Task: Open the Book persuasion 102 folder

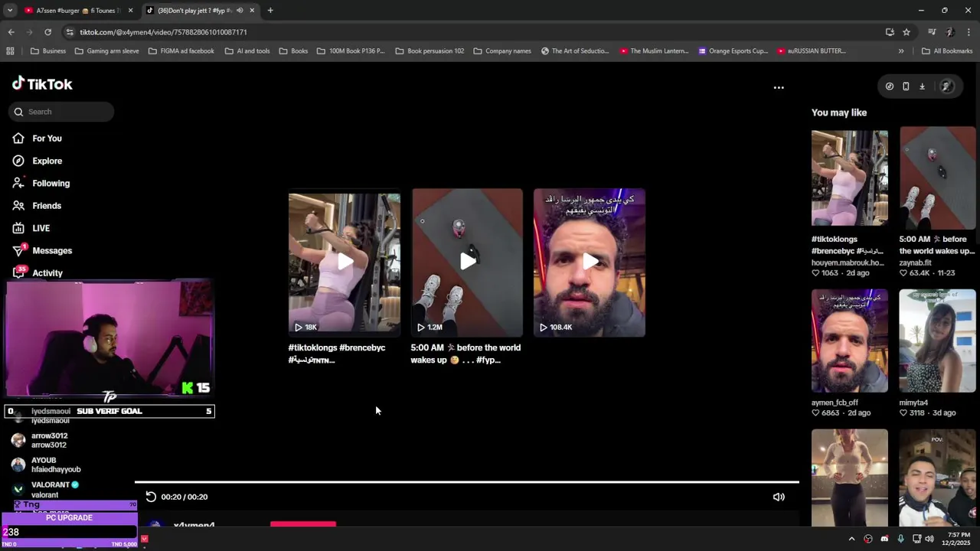Action: (x=429, y=51)
